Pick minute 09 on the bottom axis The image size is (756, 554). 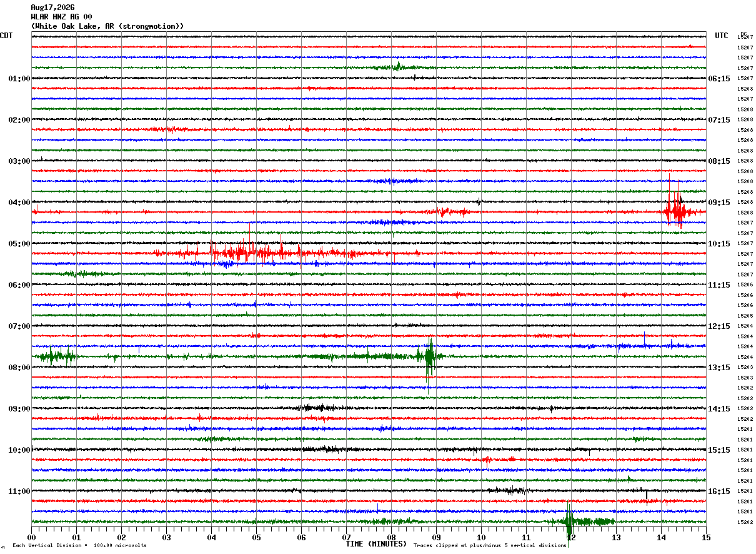pos(436,537)
